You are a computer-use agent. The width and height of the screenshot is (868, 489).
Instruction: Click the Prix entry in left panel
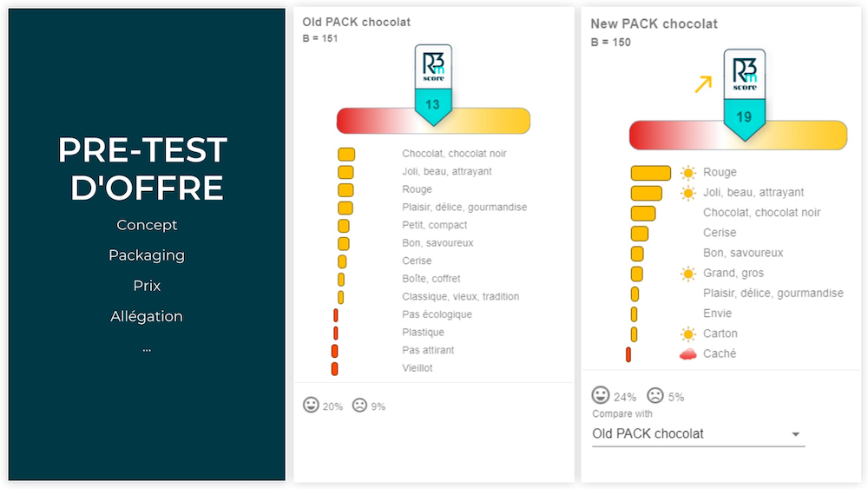pyautogui.click(x=147, y=286)
